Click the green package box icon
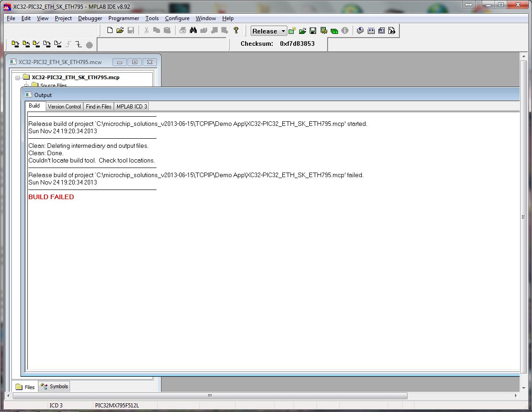This screenshot has height=412, width=532. click(334, 31)
